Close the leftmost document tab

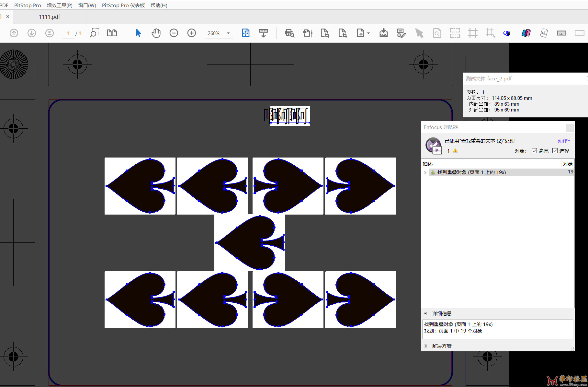tap(8, 17)
